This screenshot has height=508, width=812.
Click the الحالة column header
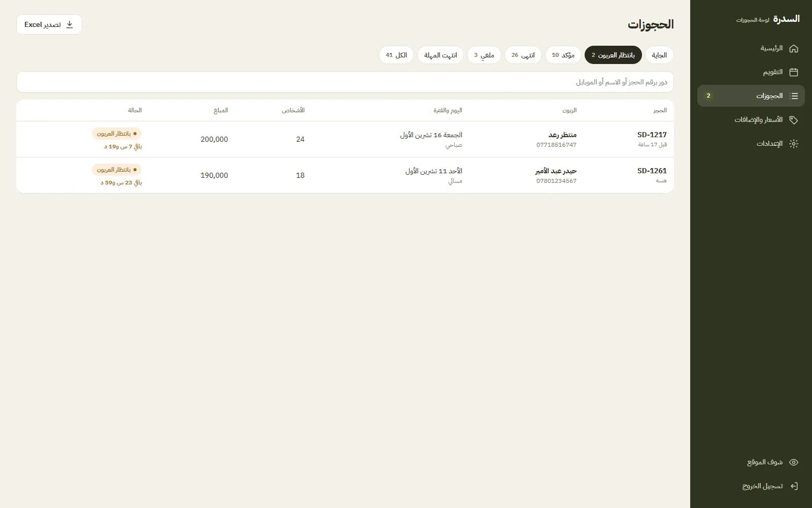135,110
